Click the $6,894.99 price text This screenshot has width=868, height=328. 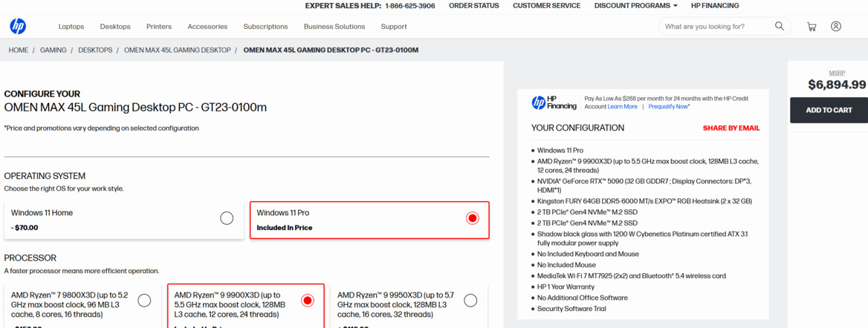[x=837, y=85]
